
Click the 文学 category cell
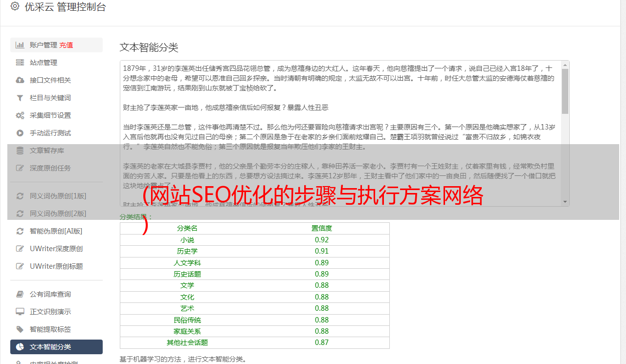pos(187,285)
